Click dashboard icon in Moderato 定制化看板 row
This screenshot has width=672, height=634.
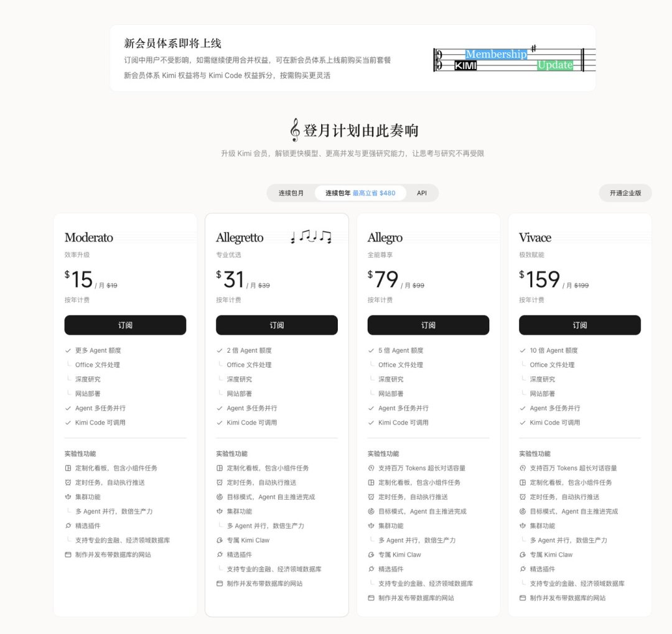[68, 468]
